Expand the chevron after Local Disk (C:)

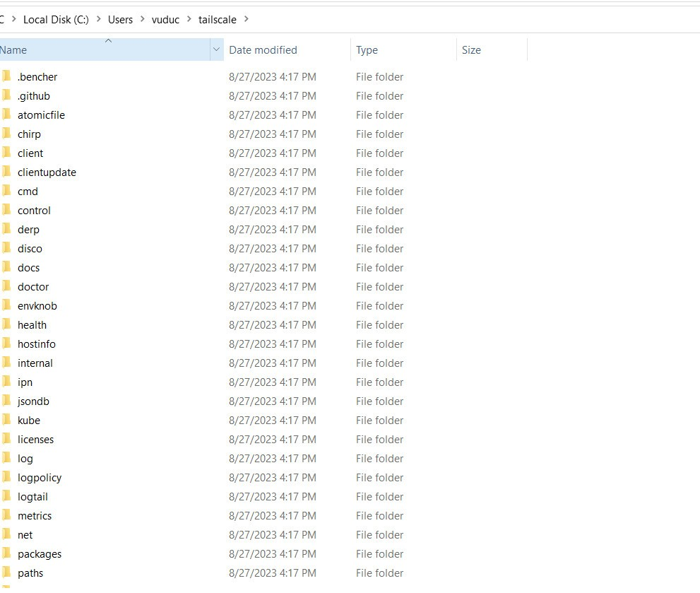99,19
